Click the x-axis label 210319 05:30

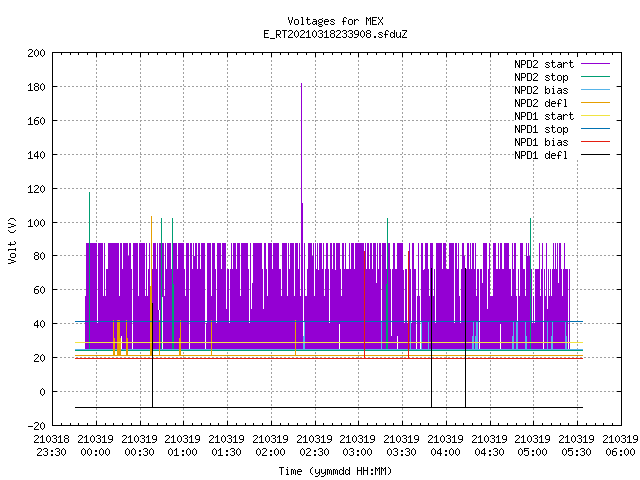[577, 446]
